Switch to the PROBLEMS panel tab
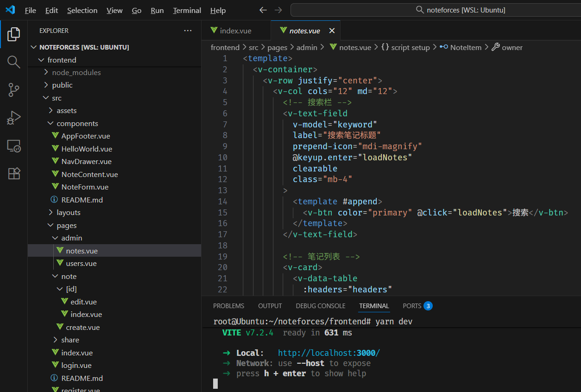This screenshot has height=392, width=581. (x=228, y=306)
